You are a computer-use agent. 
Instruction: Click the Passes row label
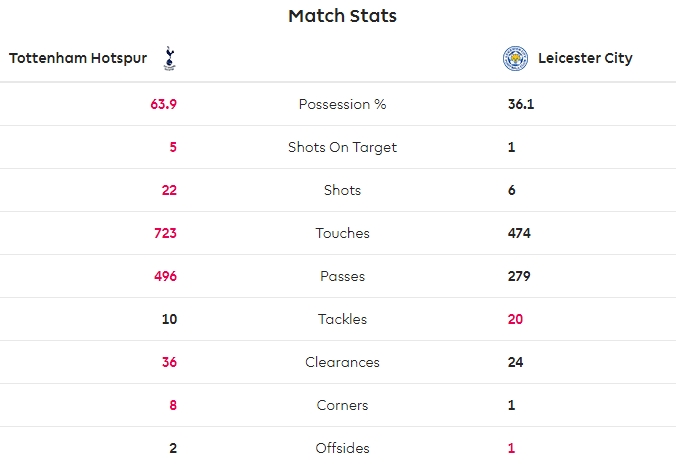342,276
